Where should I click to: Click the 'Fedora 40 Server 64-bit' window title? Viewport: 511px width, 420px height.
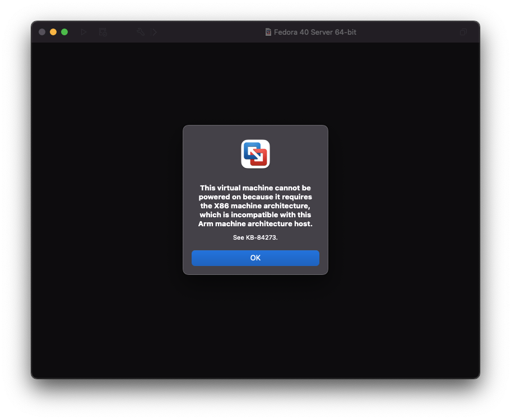point(315,32)
